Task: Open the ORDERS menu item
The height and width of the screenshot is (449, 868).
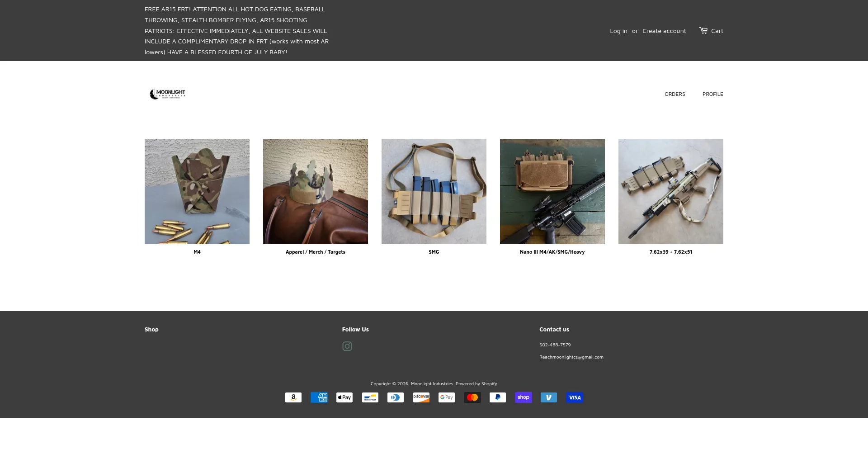Action: pos(675,94)
